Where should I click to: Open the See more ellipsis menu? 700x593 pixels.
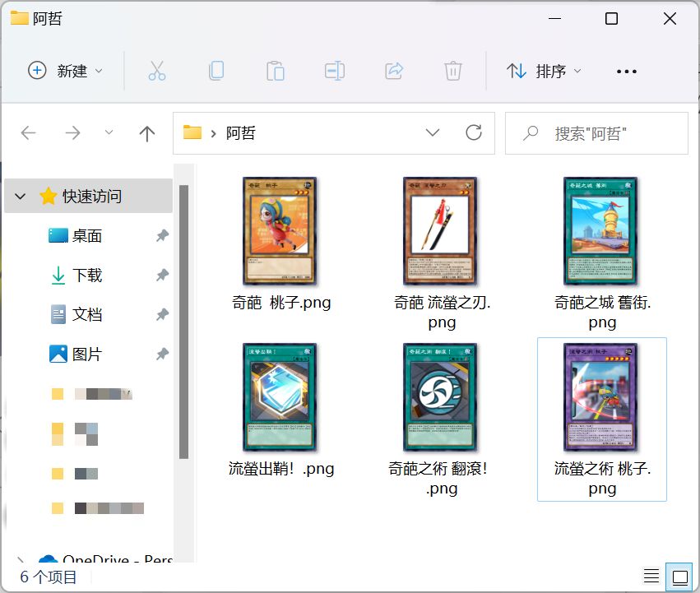pyautogui.click(x=626, y=71)
